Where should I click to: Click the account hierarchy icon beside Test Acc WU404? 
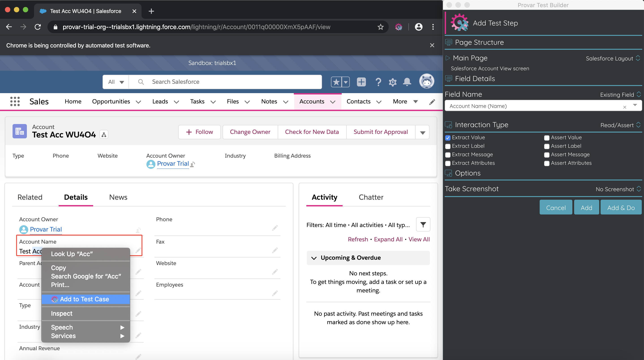point(104,135)
